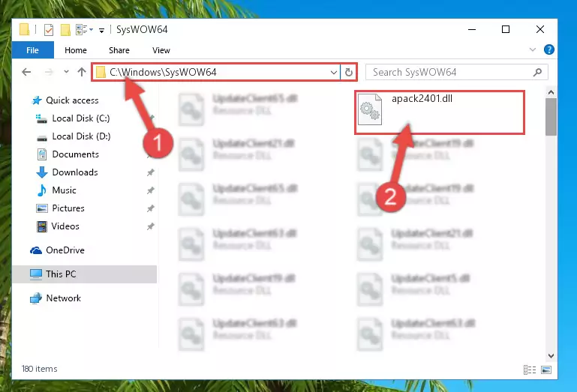The image size is (577, 392).
Task: Minimize the SysWOW64 window
Action: click(472, 29)
